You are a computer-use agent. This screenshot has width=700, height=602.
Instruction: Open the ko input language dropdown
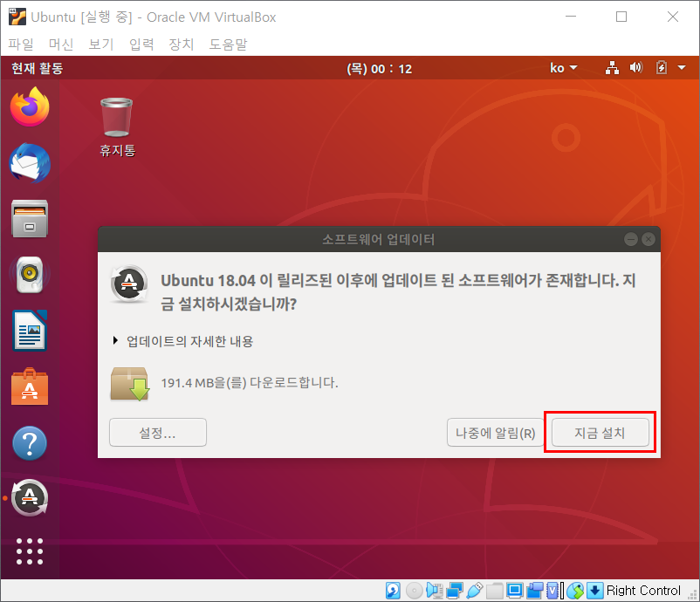coord(563,68)
